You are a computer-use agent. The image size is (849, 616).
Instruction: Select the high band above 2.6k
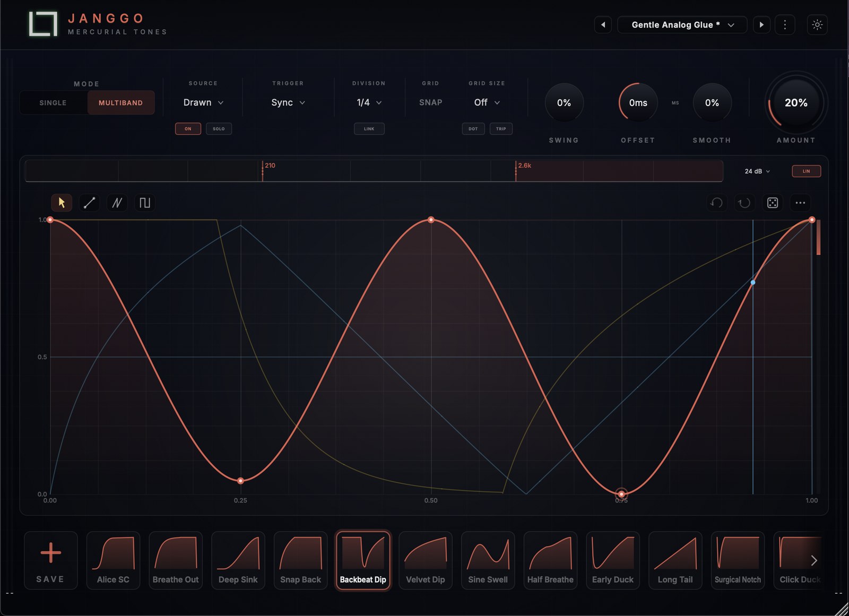point(620,171)
